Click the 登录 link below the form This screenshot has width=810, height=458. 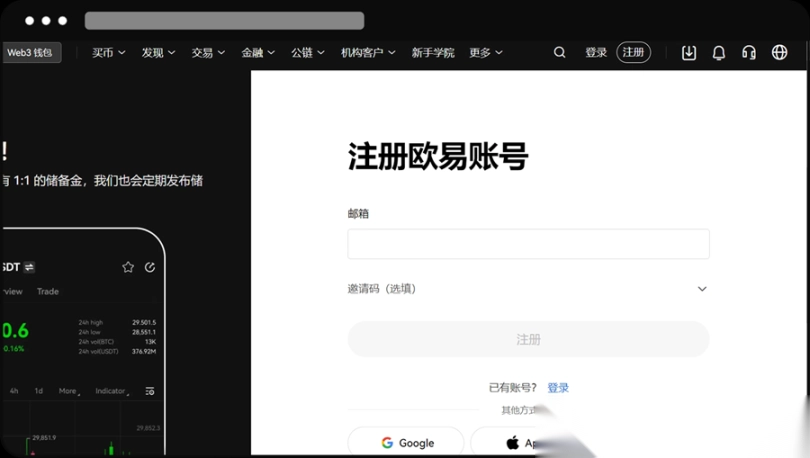pyautogui.click(x=558, y=388)
